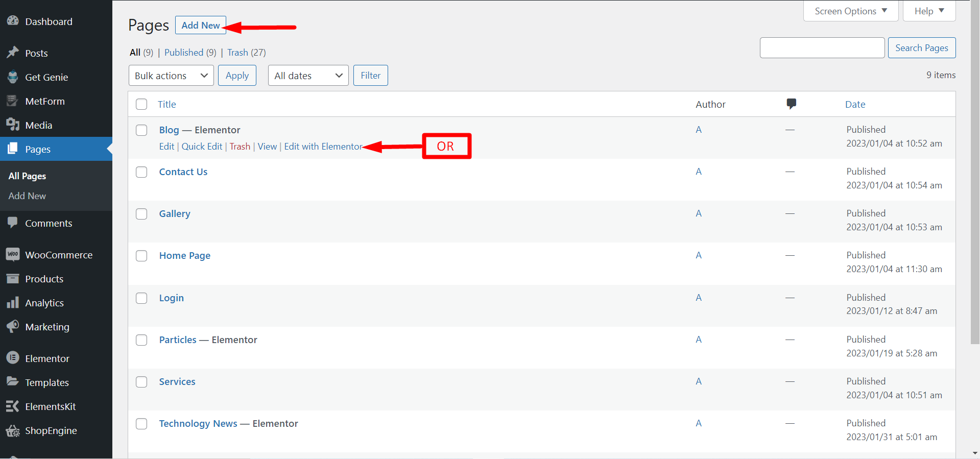
Task: Click the Marketing megaphone icon
Action: (x=13, y=326)
